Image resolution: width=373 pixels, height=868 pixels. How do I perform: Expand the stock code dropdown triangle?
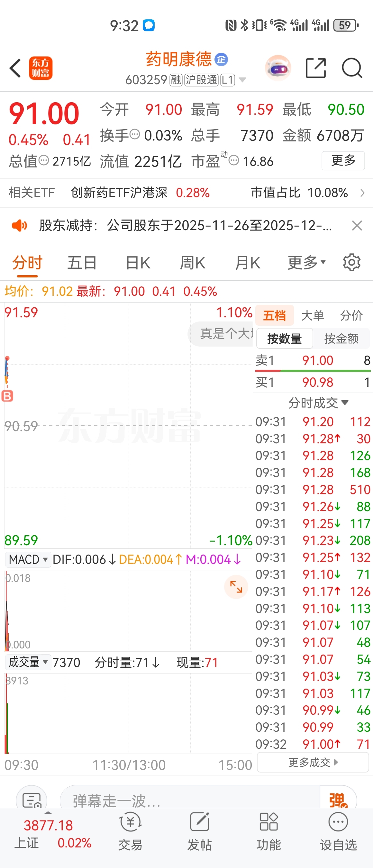242,80
